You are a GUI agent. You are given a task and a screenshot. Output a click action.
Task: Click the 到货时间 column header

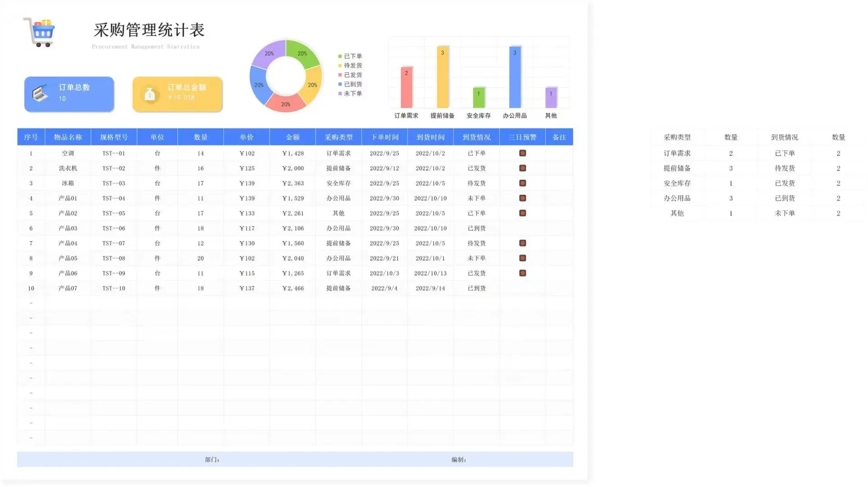431,137
